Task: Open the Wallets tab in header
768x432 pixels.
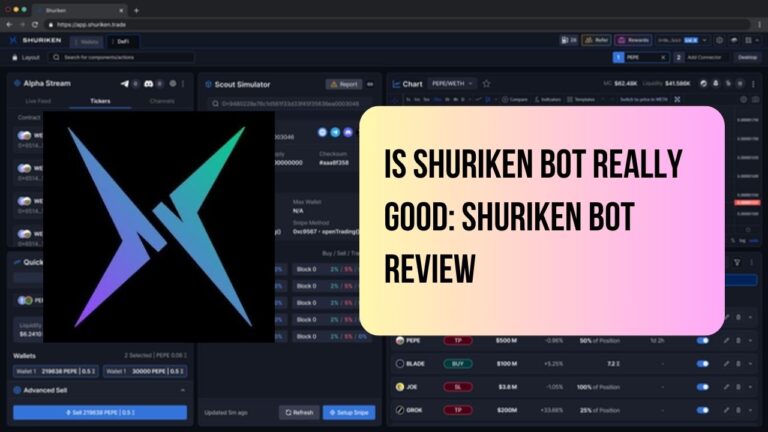Action: click(87, 42)
